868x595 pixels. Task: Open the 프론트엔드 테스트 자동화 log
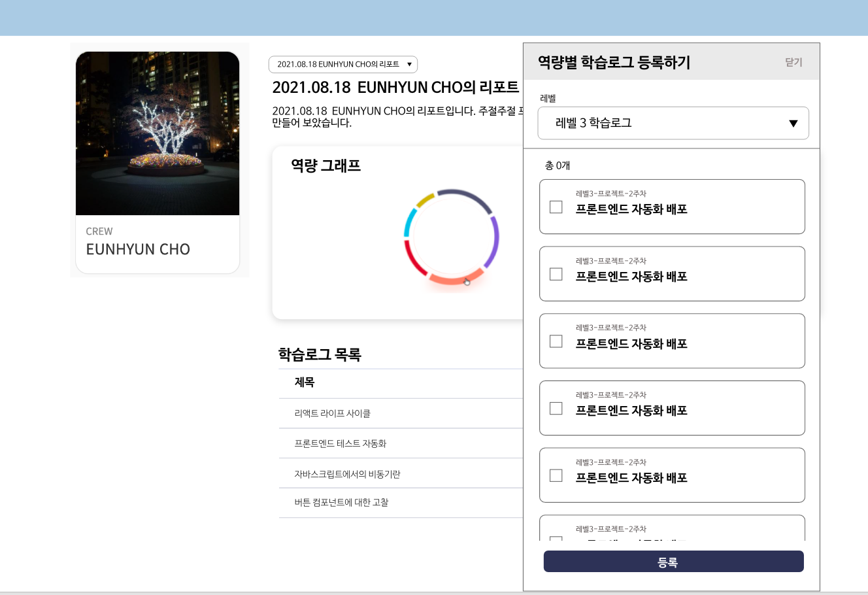pos(339,443)
